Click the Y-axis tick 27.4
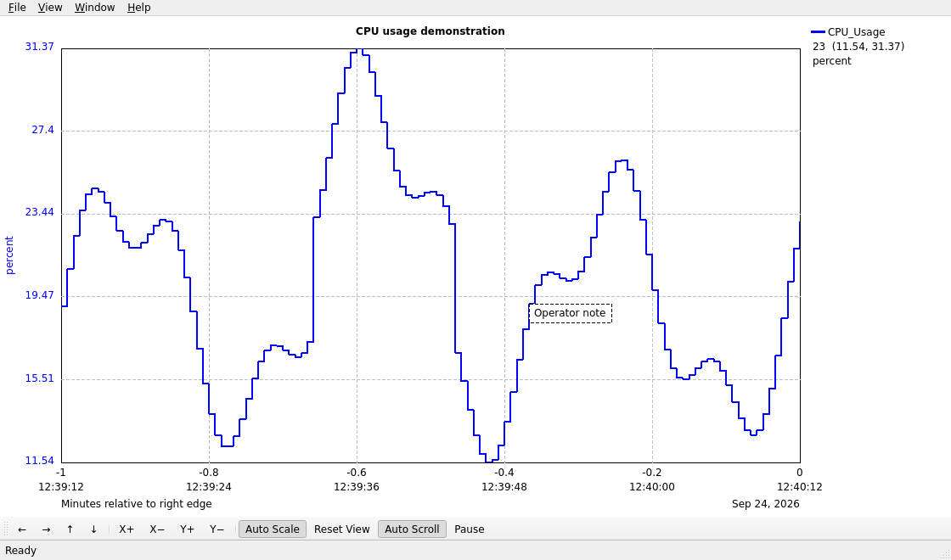Screen dimensions: 951x560 point(42,130)
